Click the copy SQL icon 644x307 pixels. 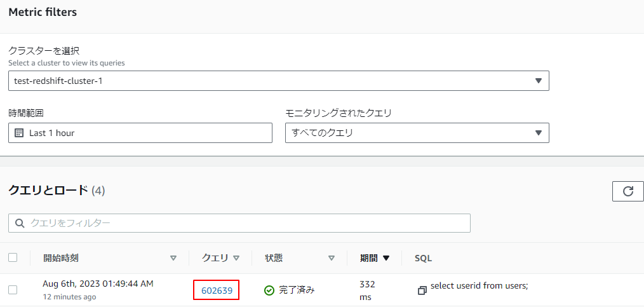(x=422, y=290)
